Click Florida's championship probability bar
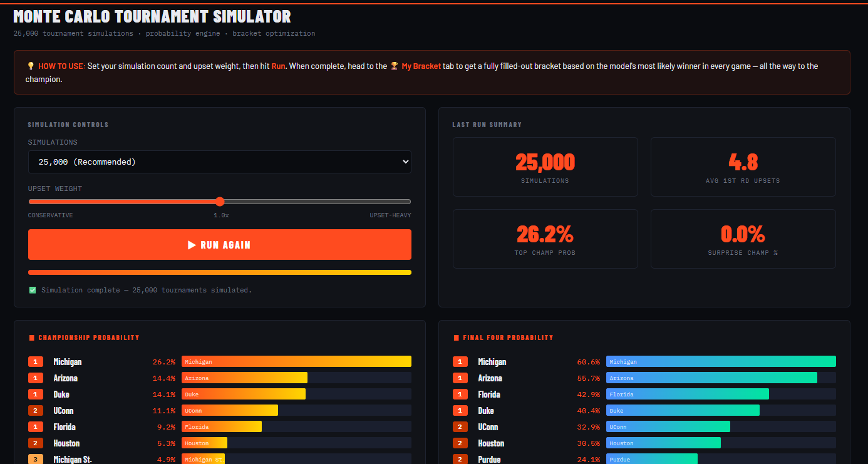Screen dimensions: 868x464 click(222, 427)
